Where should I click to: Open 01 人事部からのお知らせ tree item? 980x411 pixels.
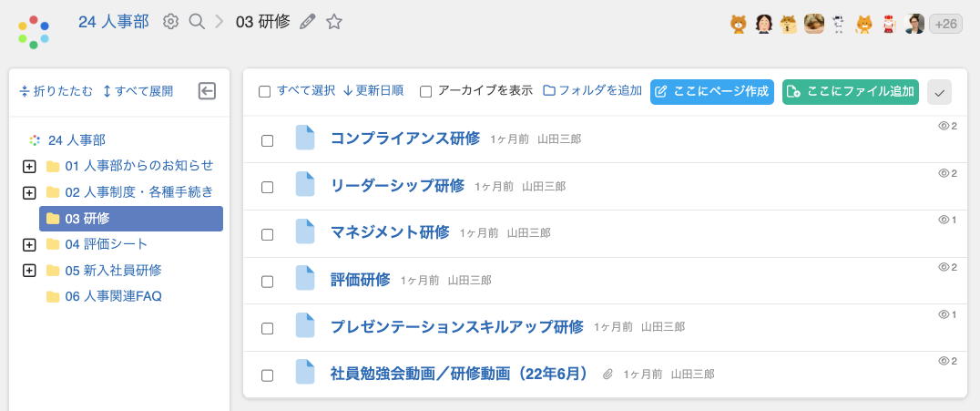[139, 166]
